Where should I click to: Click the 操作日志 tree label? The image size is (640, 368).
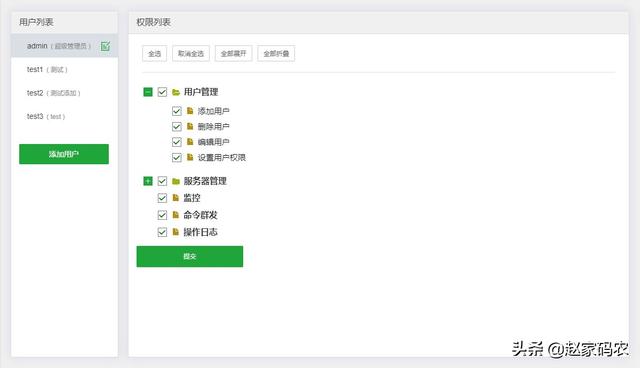tap(200, 232)
